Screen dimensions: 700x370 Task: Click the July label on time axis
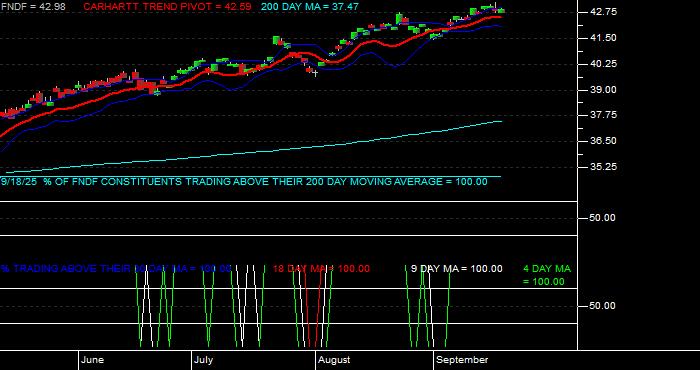(x=204, y=360)
